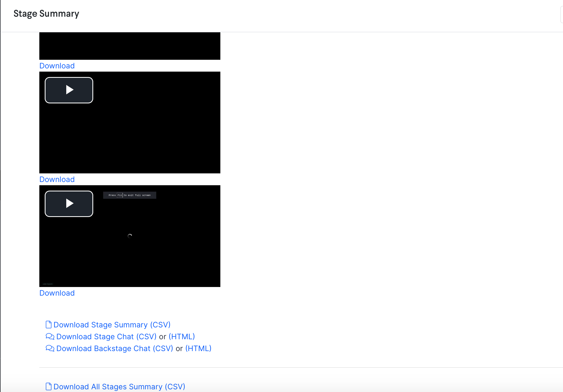This screenshot has width=563, height=392.
Task: Click the second video's black preview area
Action: click(x=130, y=122)
